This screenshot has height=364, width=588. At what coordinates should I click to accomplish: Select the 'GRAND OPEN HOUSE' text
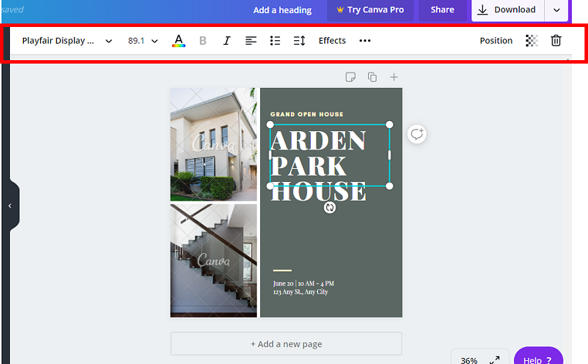coord(307,114)
